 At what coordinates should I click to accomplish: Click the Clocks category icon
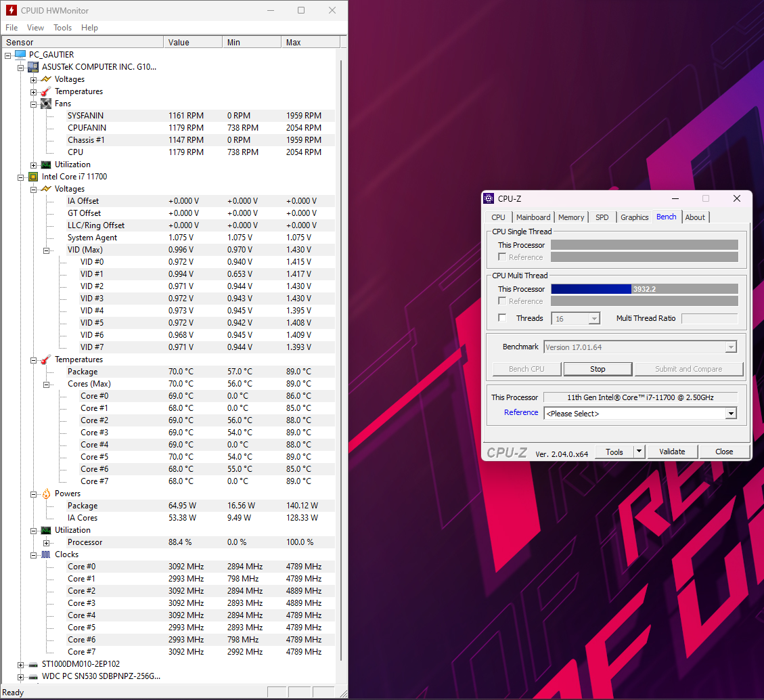[46, 554]
